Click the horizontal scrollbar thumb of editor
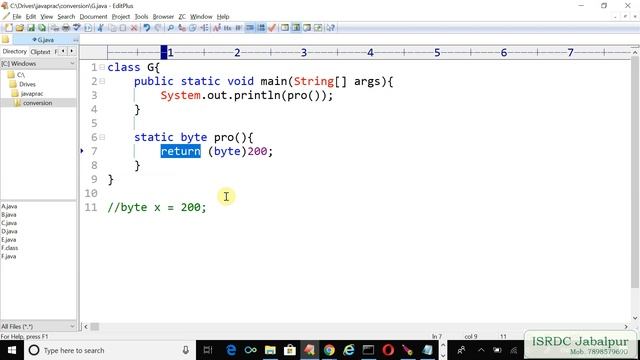 [x=95, y=327]
